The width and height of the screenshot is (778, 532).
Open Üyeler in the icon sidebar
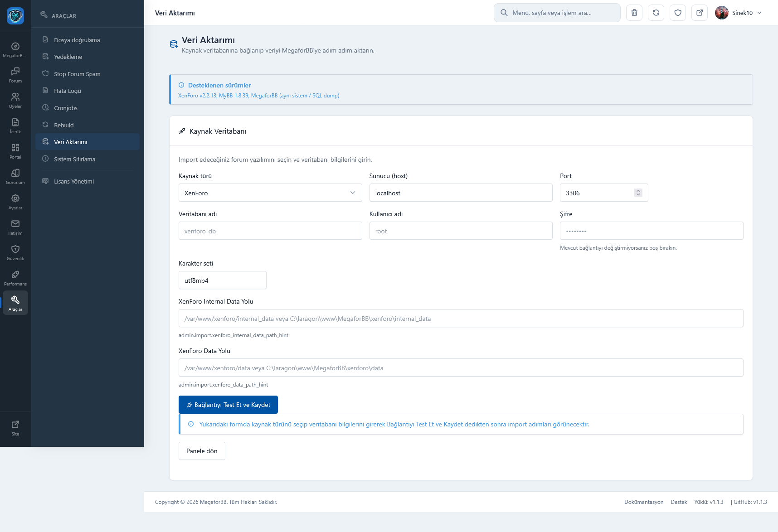15,100
